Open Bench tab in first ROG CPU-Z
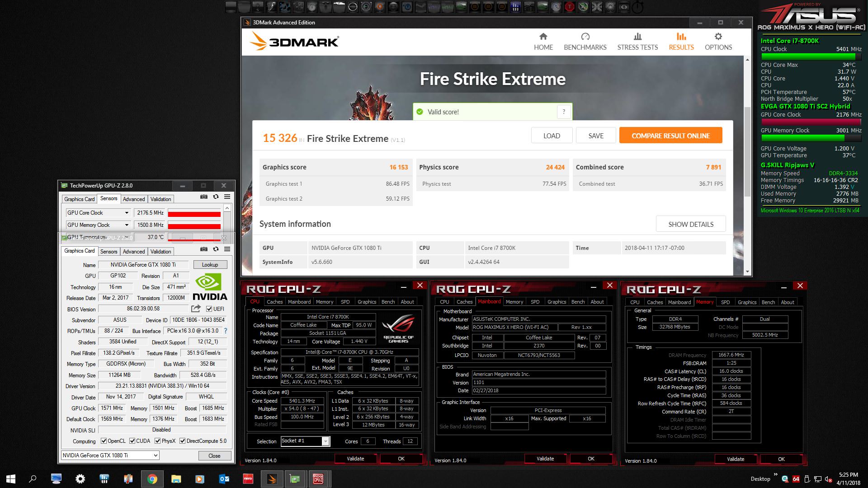This screenshot has width=868, height=488. click(x=388, y=302)
